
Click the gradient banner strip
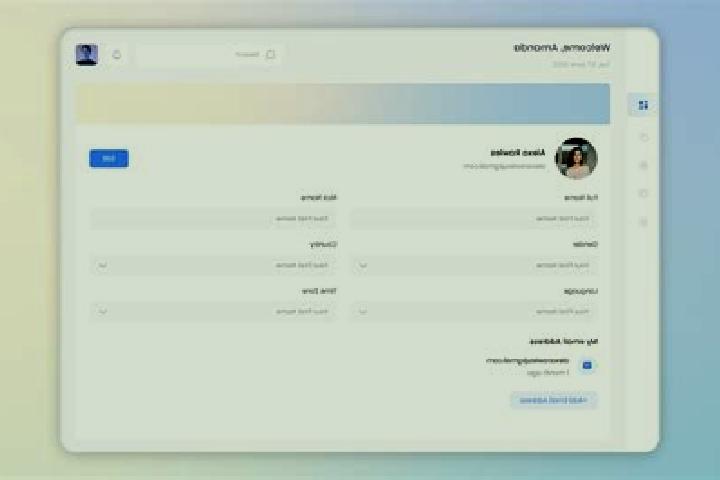tap(343, 103)
